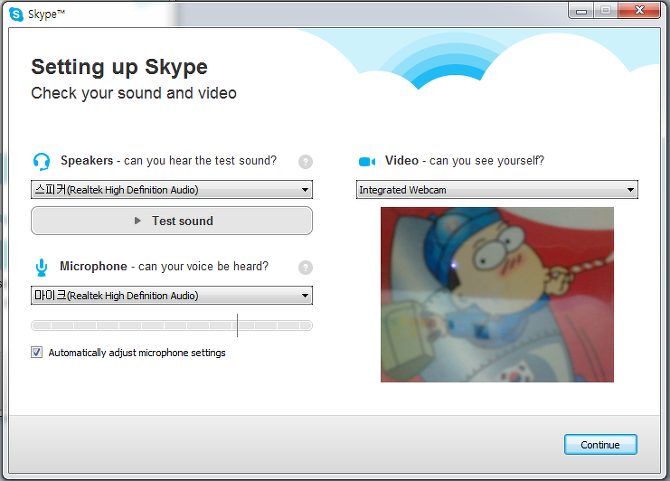Click the Skype logo in the title bar

pyautogui.click(x=16, y=14)
